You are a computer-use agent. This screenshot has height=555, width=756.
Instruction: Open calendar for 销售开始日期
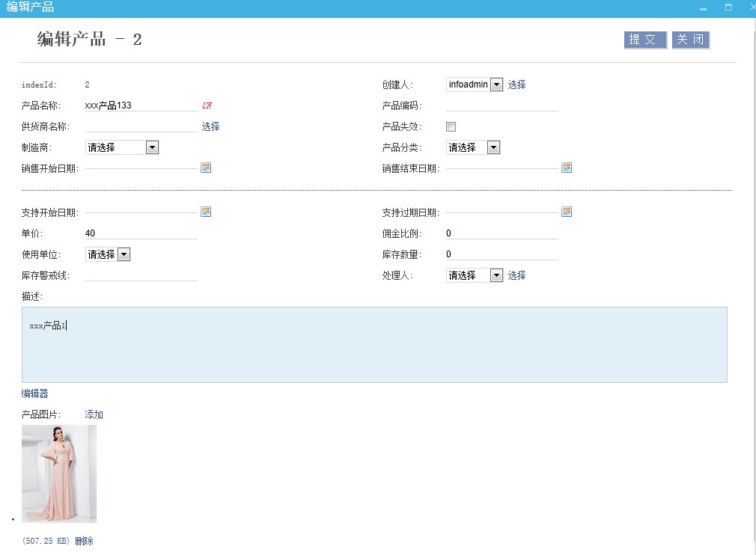click(206, 168)
